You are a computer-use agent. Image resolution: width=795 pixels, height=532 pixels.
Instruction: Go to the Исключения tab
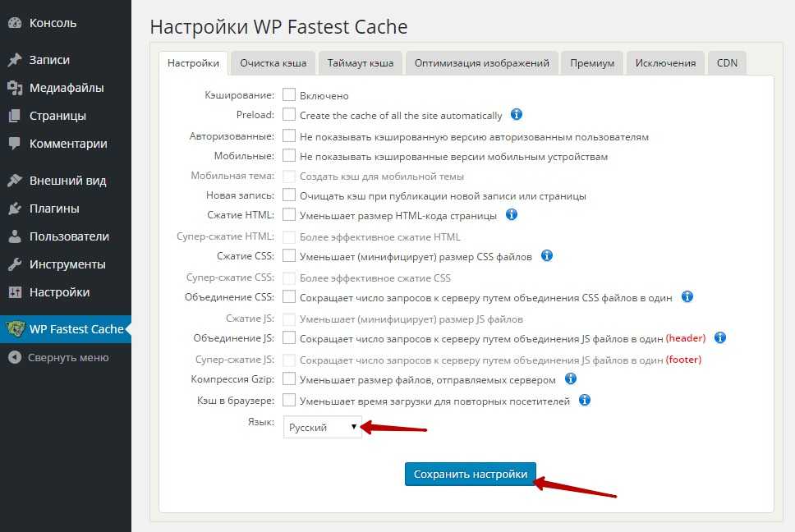665,63
